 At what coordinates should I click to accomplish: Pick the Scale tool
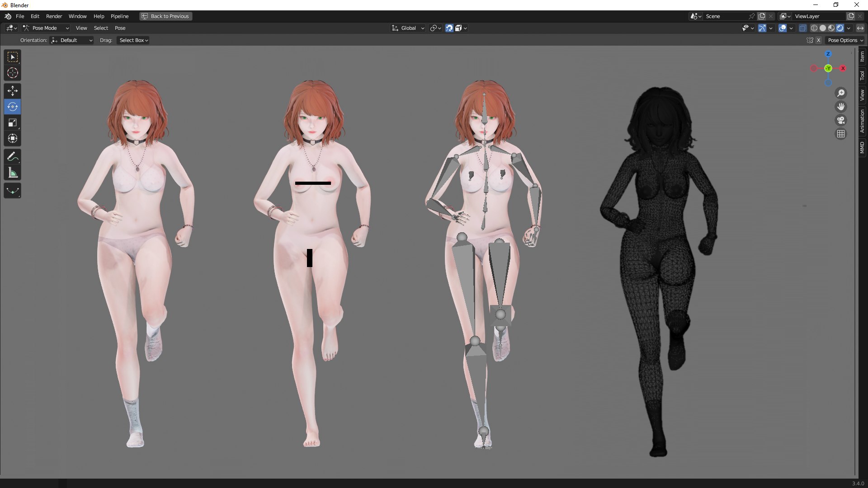pos(13,123)
